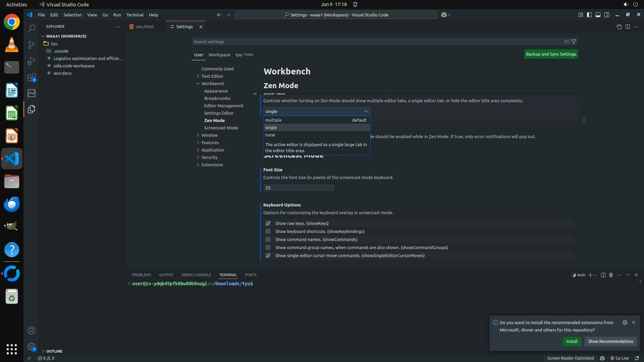Open the Search view in activity bar

pyautogui.click(x=32, y=29)
